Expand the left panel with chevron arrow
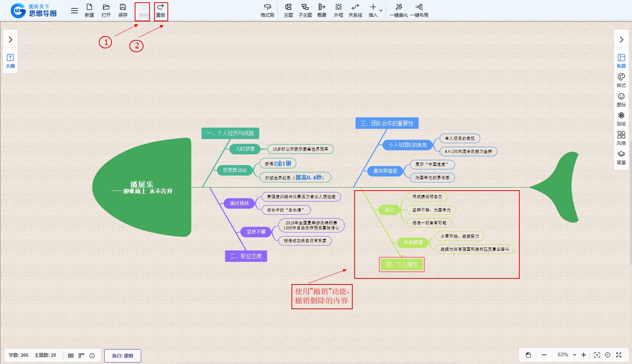This screenshot has width=632, height=364. (x=10, y=40)
